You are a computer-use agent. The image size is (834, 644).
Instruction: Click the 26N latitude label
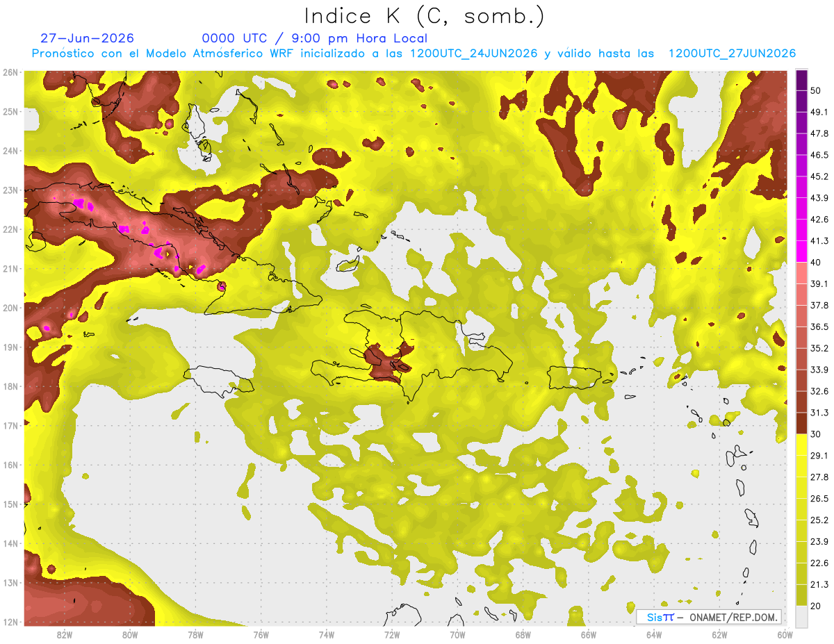10,72
